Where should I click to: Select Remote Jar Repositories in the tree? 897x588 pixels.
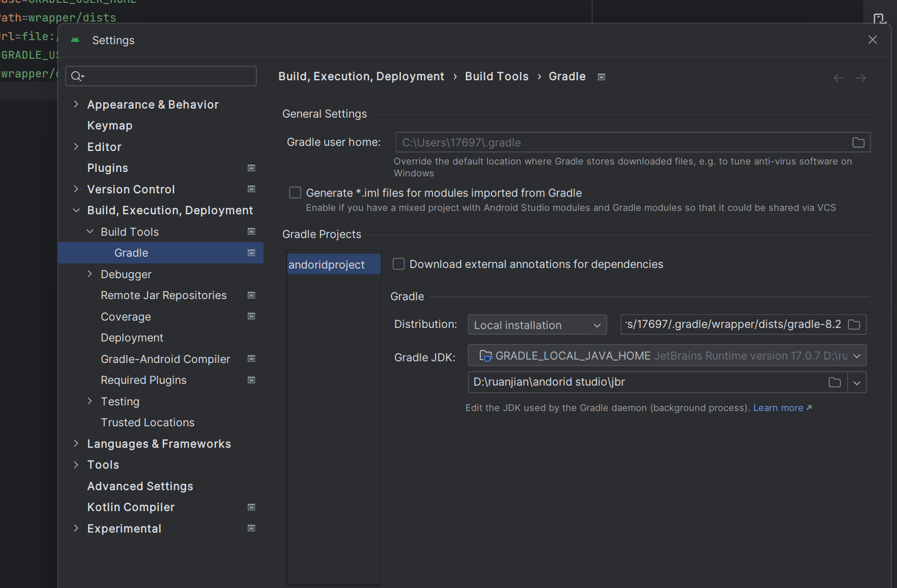[x=163, y=295]
